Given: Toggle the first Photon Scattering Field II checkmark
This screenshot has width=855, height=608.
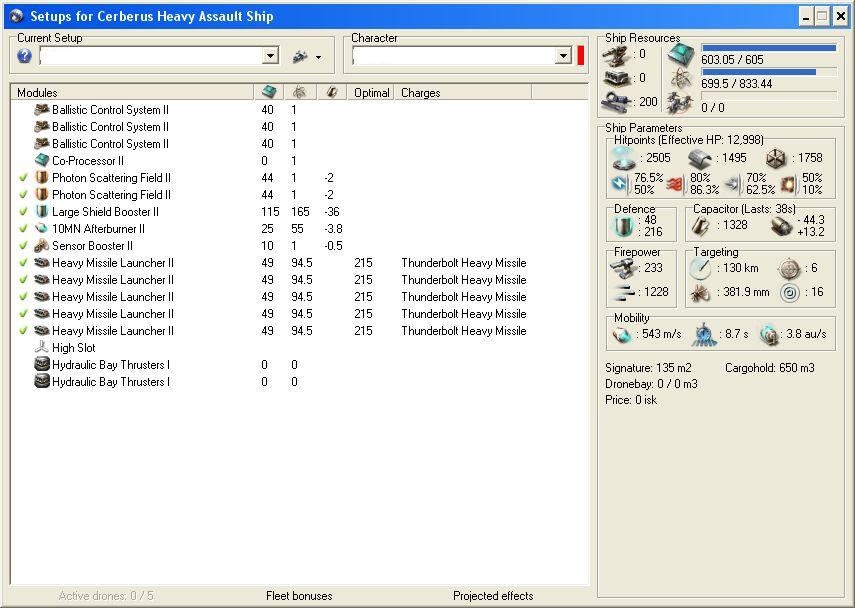Looking at the screenshot, I should pyautogui.click(x=23, y=178).
